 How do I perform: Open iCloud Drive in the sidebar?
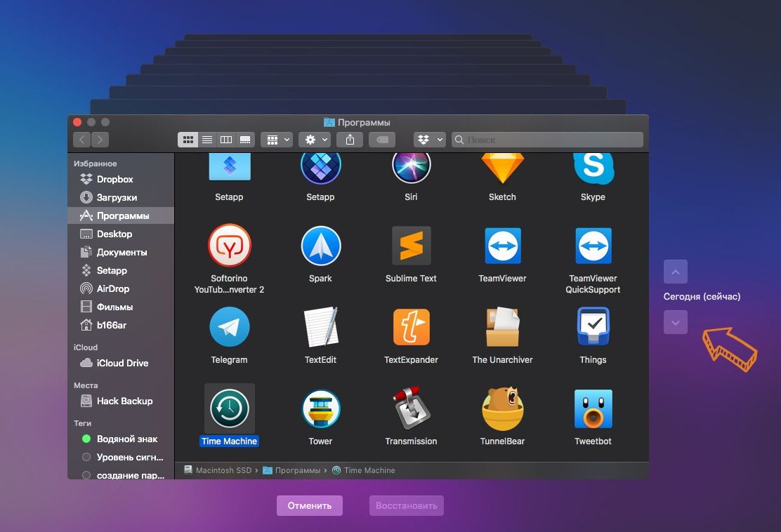click(x=121, y=364)
